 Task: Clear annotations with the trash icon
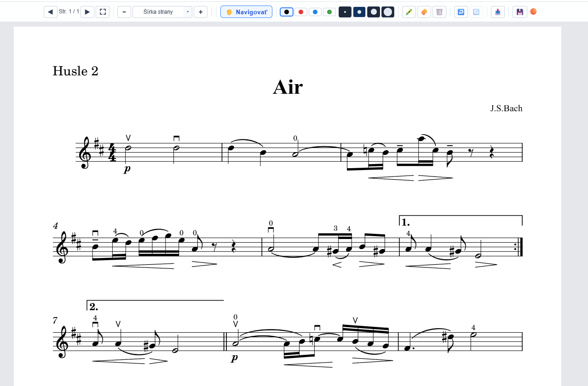click(439, 12)
